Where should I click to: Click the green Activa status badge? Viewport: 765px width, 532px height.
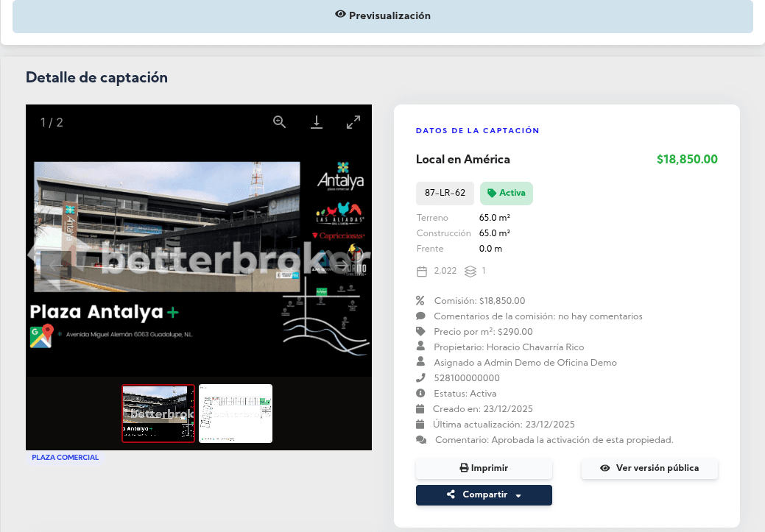(507, 194)
